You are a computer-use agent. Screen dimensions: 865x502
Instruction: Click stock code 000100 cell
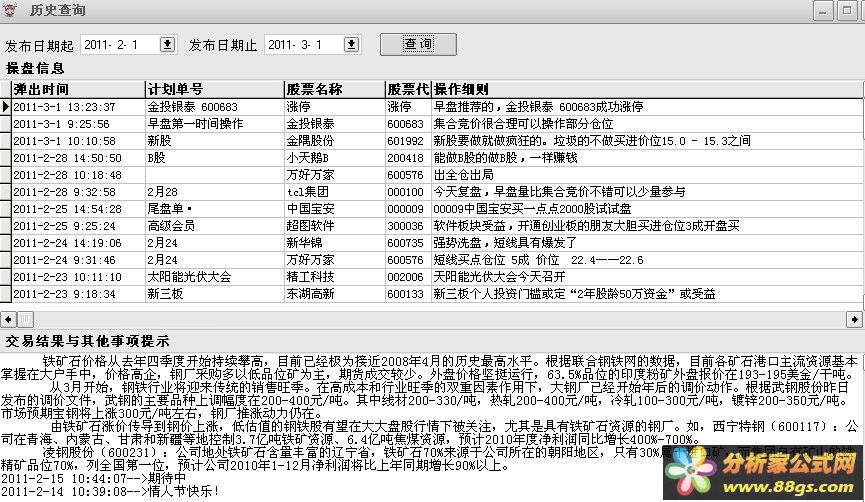[x=408, y=192]
